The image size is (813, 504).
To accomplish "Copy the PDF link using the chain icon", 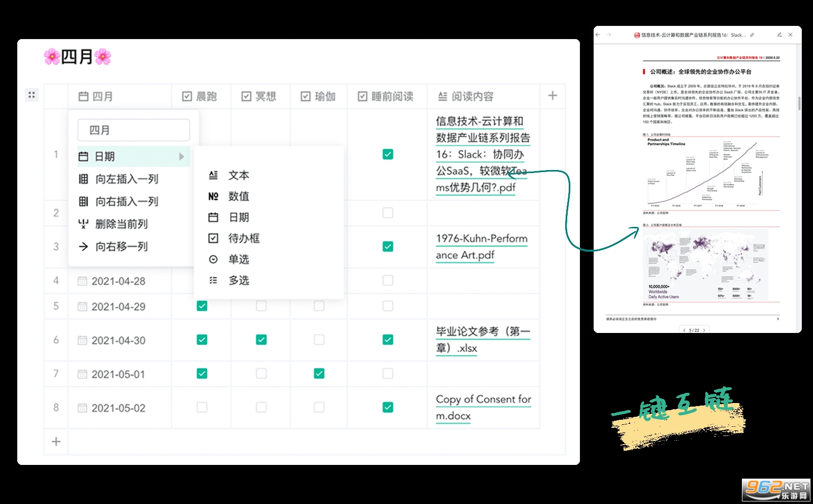I will (752, 35).
